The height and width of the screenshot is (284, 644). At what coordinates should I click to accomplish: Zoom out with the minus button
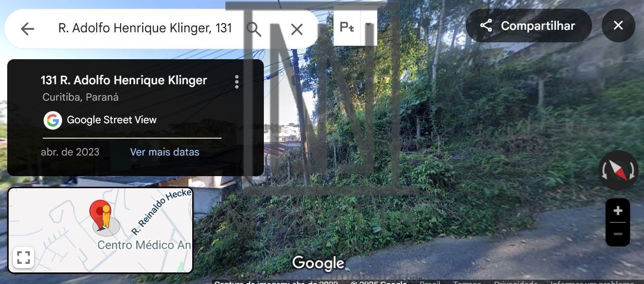[618, 234]
